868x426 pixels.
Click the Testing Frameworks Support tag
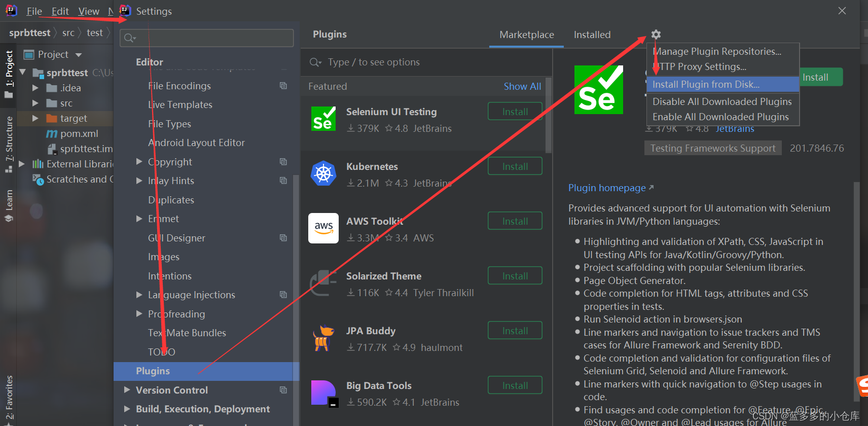tap(713, 148)
